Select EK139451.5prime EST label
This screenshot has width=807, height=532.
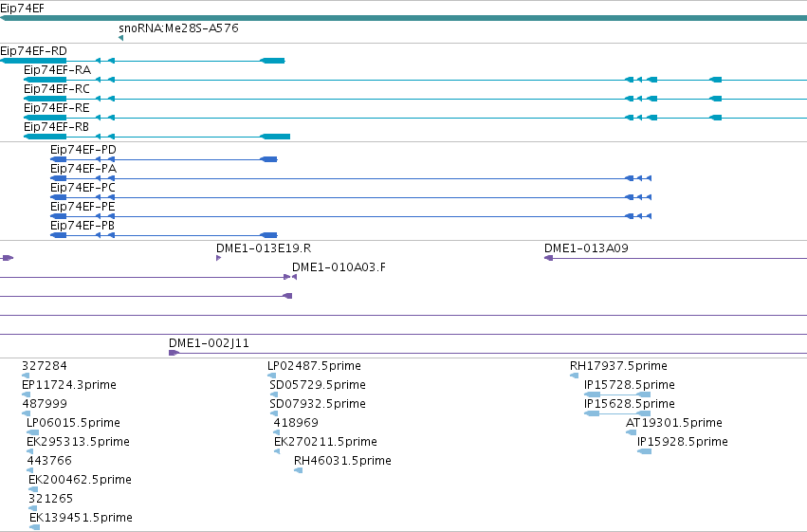pos(81,518)
